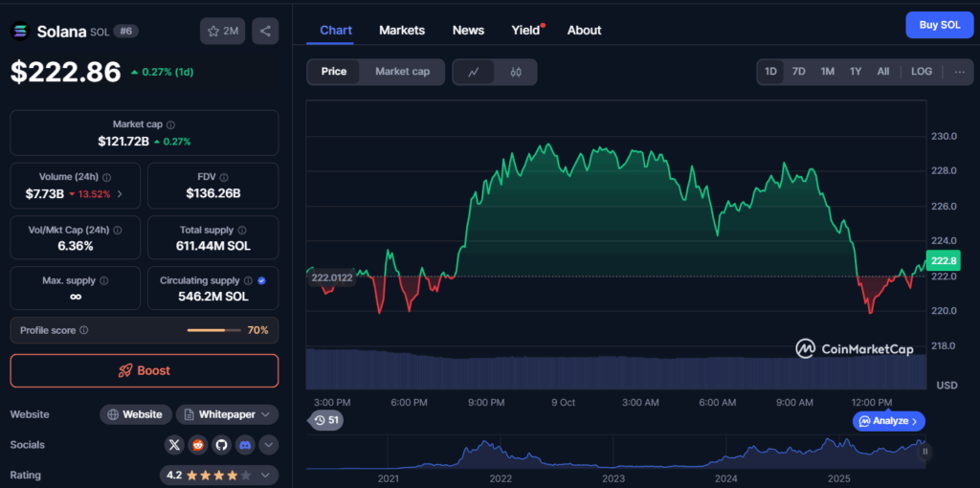Expand the Socials more chevron

click(x=268, y=445)
